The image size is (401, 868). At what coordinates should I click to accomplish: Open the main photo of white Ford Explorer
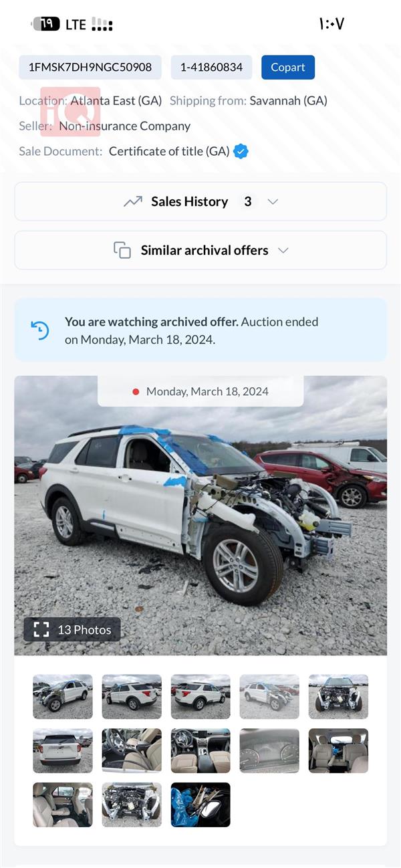(x=200, y=515)
